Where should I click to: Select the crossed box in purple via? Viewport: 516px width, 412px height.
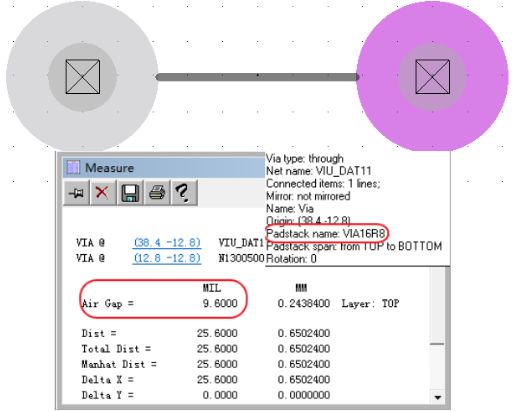pyautogui.click(x=433, y=77)
